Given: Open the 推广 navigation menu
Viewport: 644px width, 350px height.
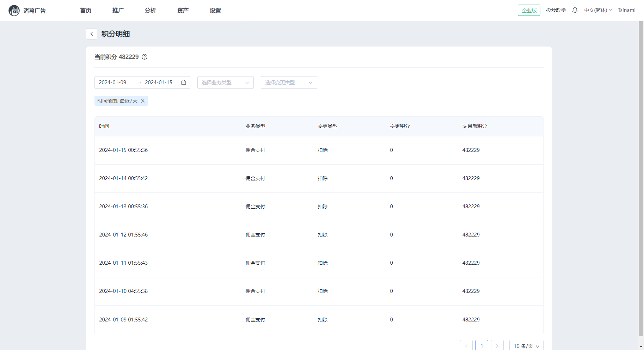Looking at the screenshot, I should 118,11.
